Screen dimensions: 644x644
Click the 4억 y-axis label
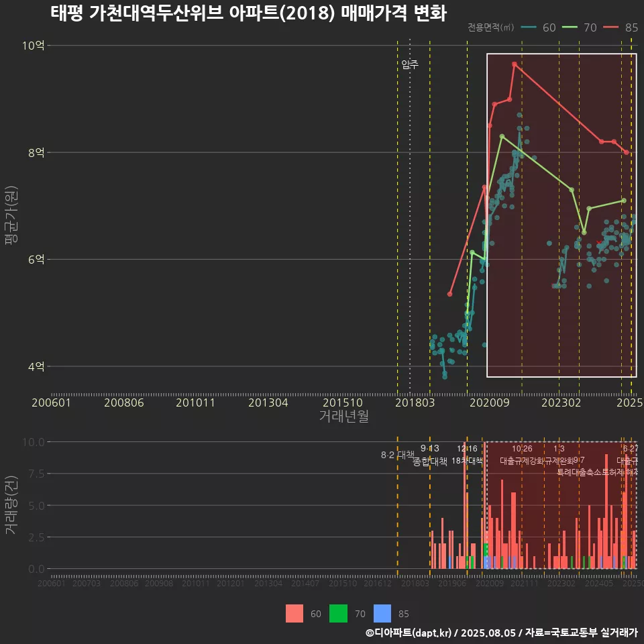pyautogui.click(x=36, y=366)
